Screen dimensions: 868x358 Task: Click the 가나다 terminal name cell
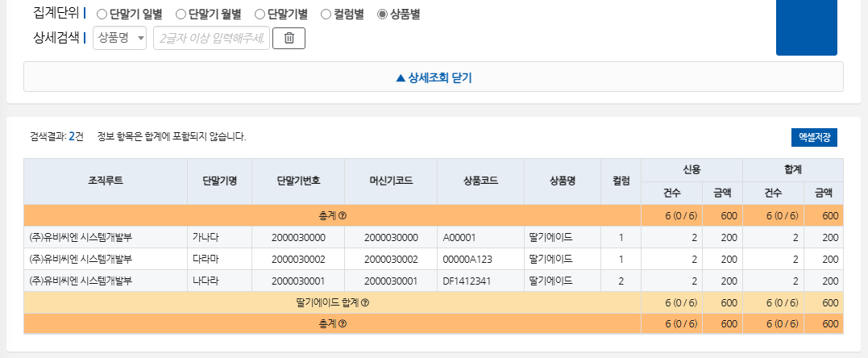tap(220, 237)
